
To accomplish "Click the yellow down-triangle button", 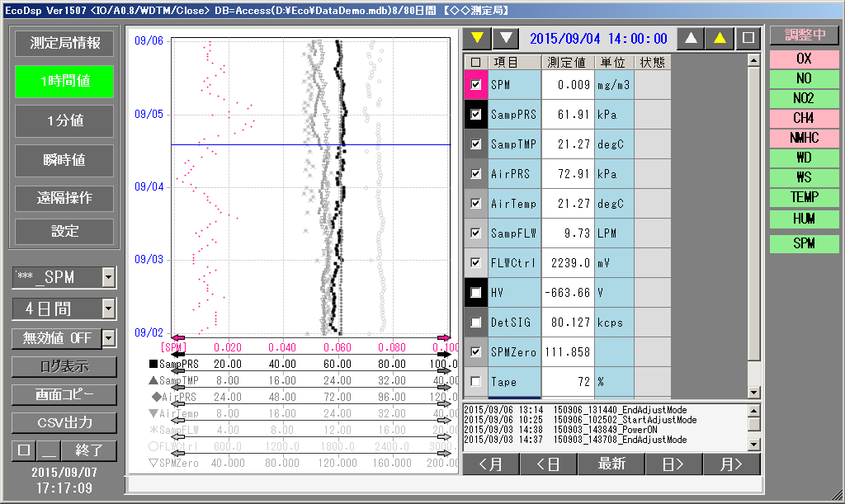I will pyautogui.click(x=476, y=38).
